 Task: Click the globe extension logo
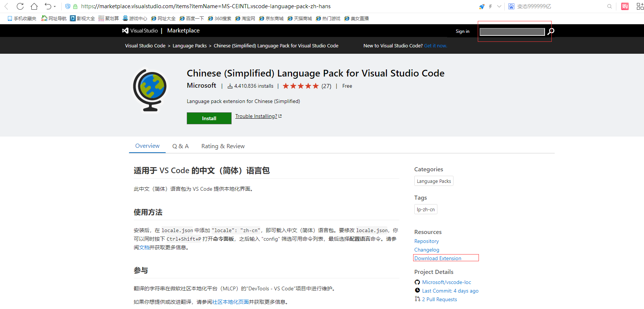(150, 90)
